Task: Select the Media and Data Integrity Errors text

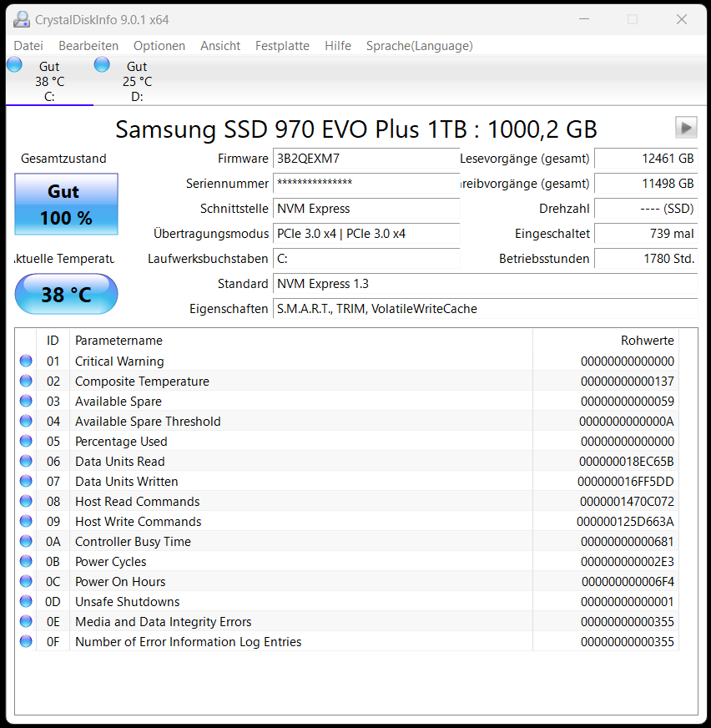Action: tap(163, 621)
